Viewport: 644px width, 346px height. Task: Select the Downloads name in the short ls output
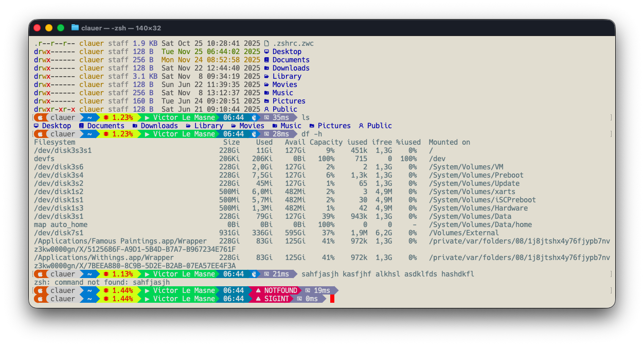tap(159, 126)
